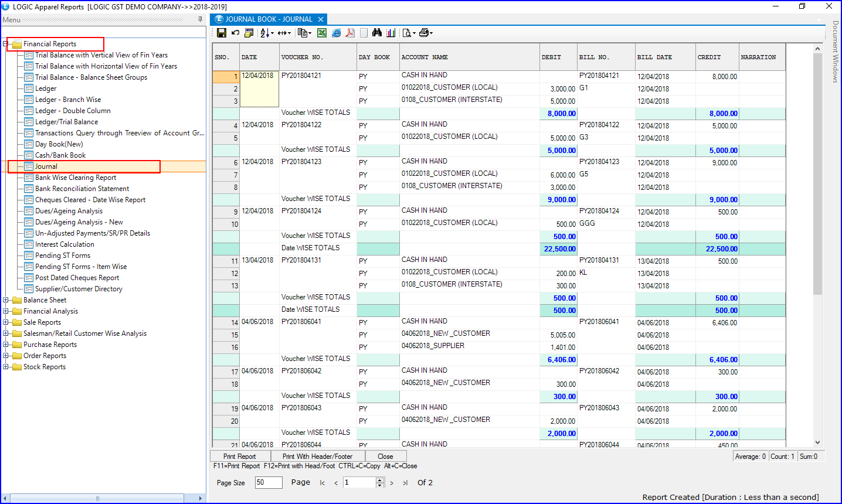Expand the Sale Reports tree node
842x504 pixels.
click(x=6, y=322)
